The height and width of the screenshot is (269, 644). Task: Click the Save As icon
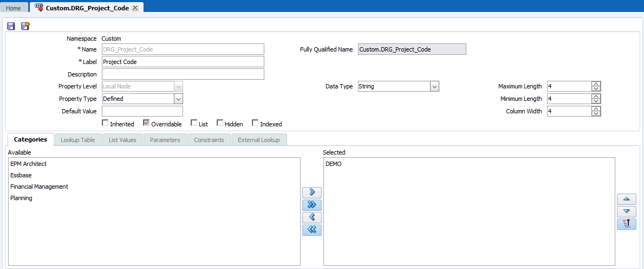click(x=25, y=26)
